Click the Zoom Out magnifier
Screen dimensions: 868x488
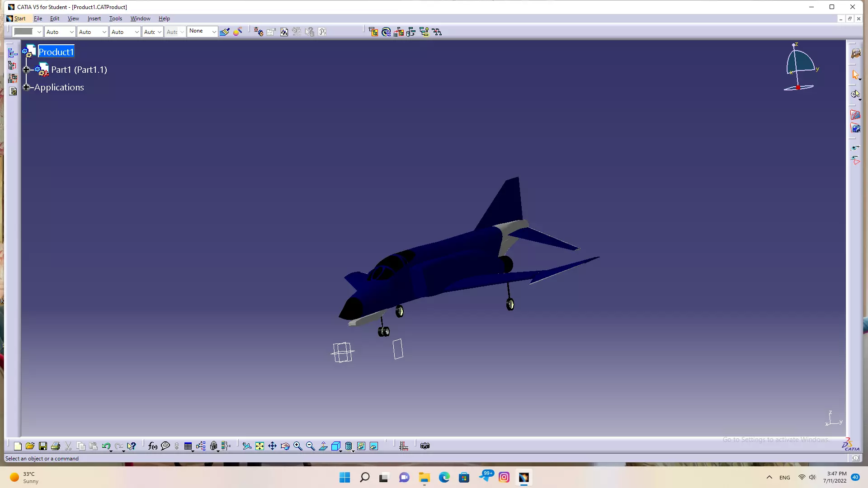[x=310, y=446]
